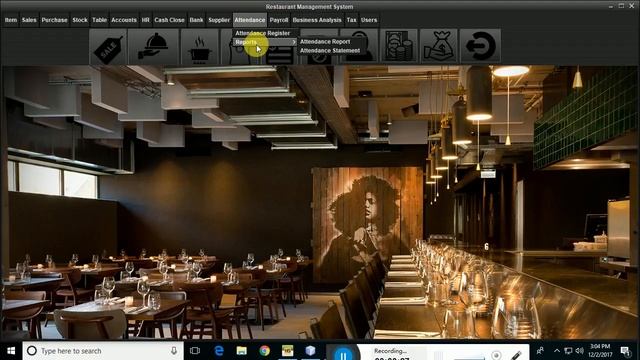Open the Table menu

coord(99,20)
